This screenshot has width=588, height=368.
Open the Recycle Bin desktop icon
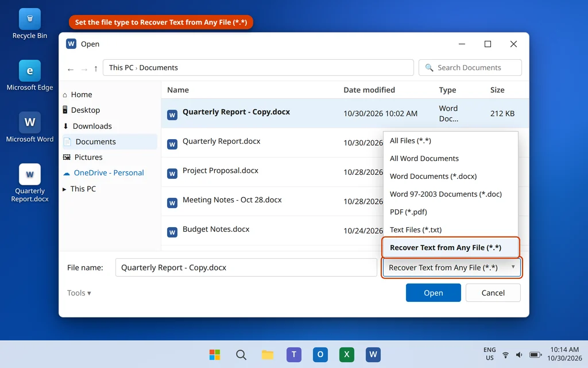(x=30, y=24)
